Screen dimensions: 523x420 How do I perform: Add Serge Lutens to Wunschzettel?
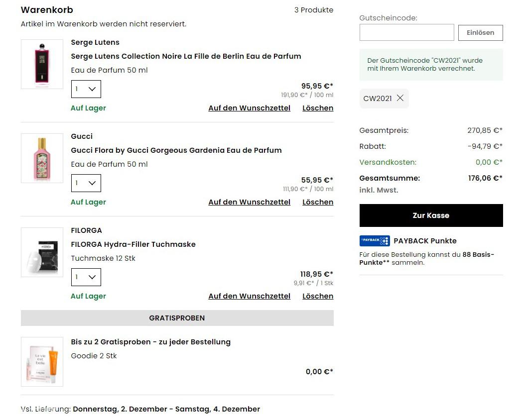click(x=249, y=108)
